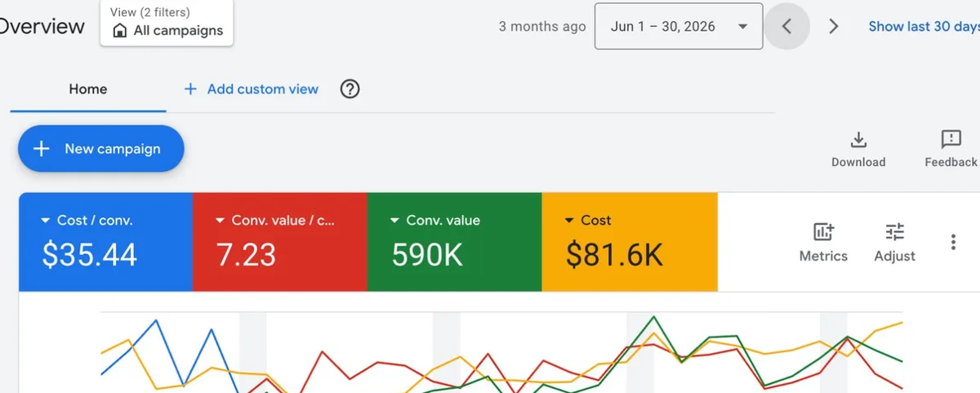
Task: Open the Conv. value metric dropdown
Action: click(x=434, y=221)
